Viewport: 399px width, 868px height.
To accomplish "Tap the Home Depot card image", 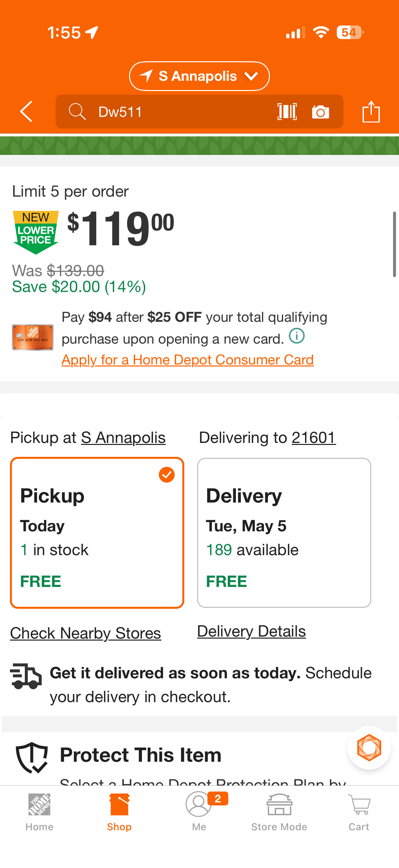I will 33,337.
